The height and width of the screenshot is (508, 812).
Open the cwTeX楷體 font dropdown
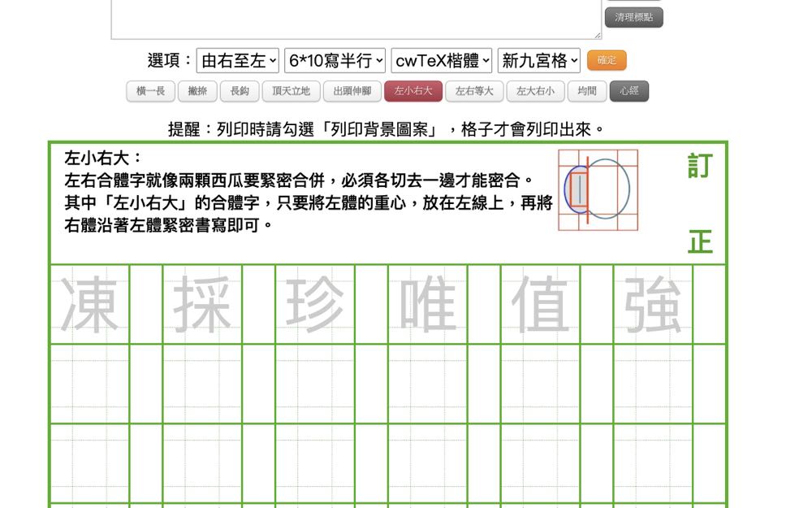(x=442, y=61)
